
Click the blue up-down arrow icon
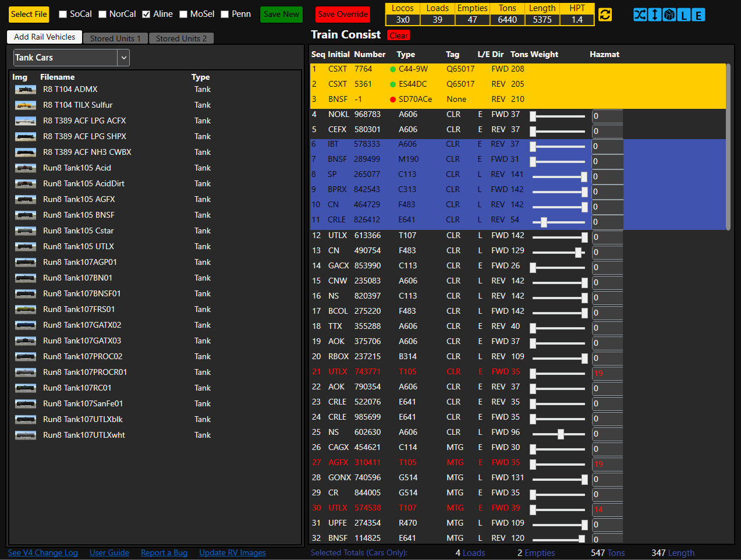point(654,15)
